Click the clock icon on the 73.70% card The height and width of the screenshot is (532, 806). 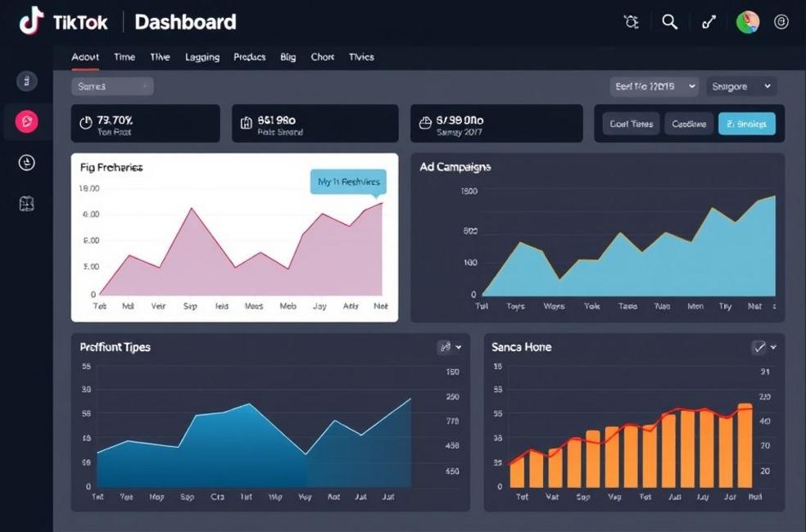click(x=88, y=122)
